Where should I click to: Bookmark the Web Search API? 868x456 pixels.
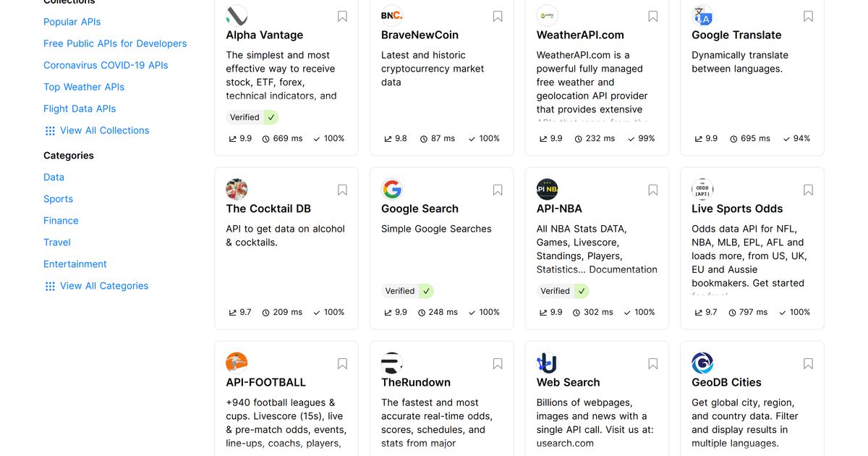(652, 363)
